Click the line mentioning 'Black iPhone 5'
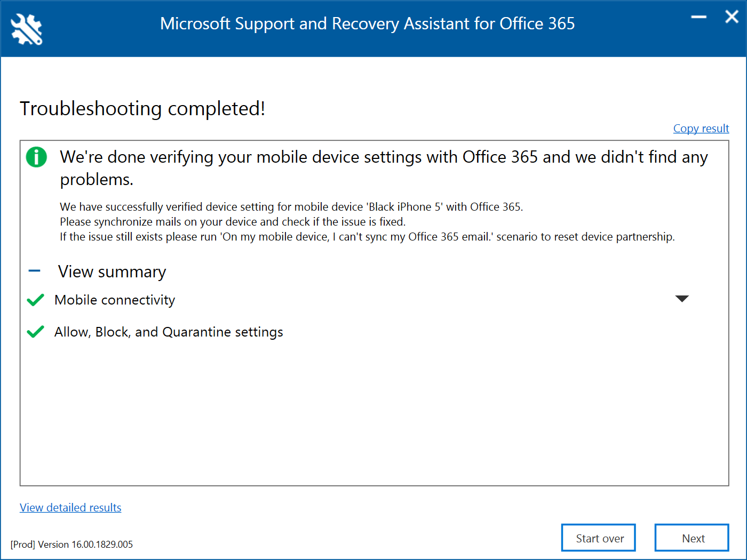The height and width of the screenshot is (560, 747). coord(291,207)
